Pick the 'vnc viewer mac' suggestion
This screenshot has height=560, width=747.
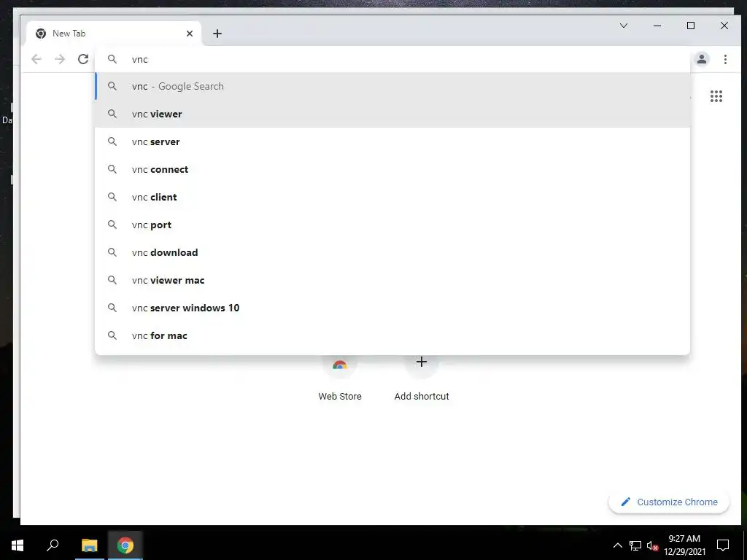(x=392, y=280)
